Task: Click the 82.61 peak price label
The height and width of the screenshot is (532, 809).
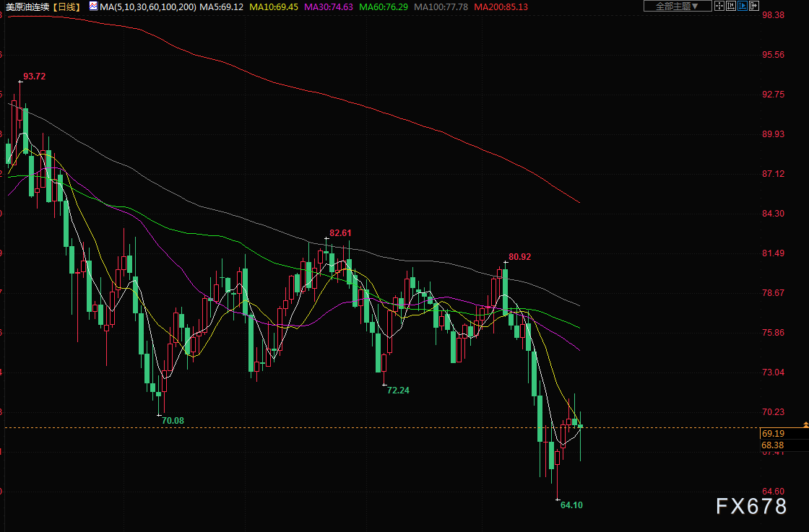Action: pyautogui.click(x=340, y=233)
